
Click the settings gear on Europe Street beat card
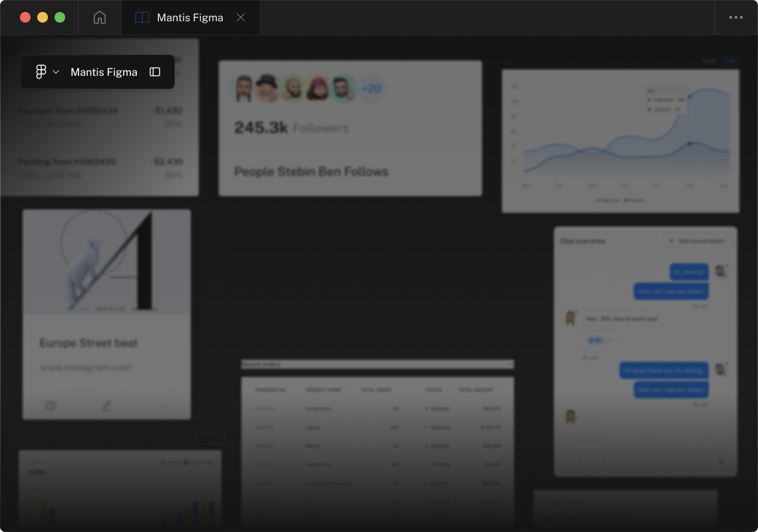point(51,406)
